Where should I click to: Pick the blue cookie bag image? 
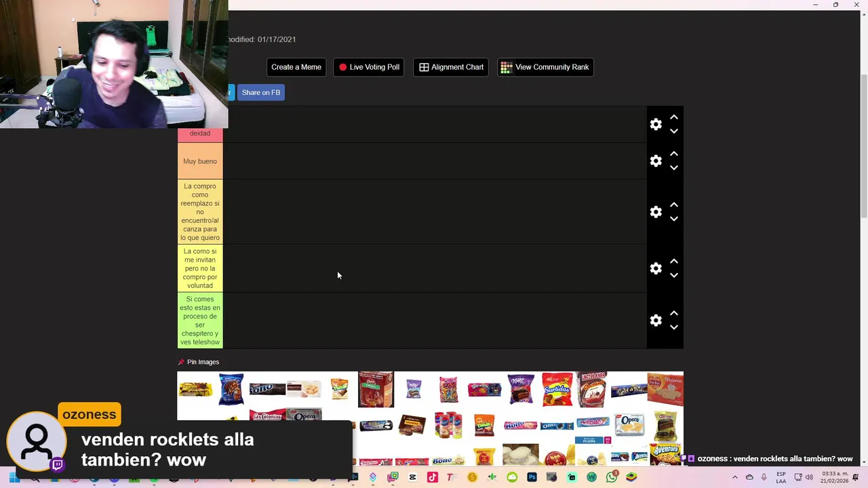coord(231,389)
